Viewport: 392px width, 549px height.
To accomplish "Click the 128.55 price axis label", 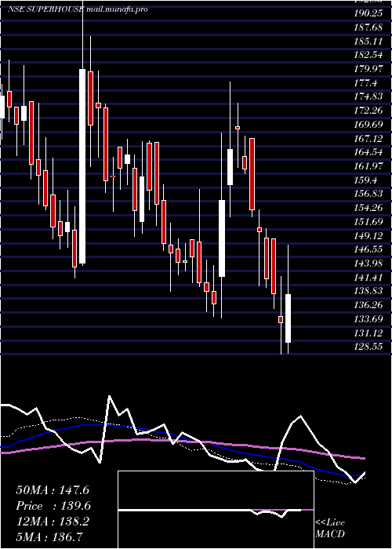I will pos(370,347).
